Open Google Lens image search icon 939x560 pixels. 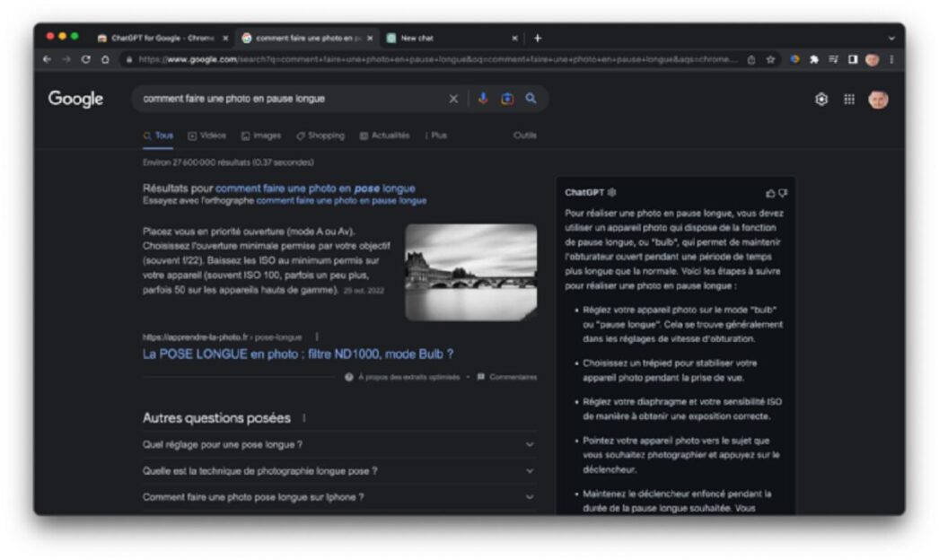click(506, 99)
